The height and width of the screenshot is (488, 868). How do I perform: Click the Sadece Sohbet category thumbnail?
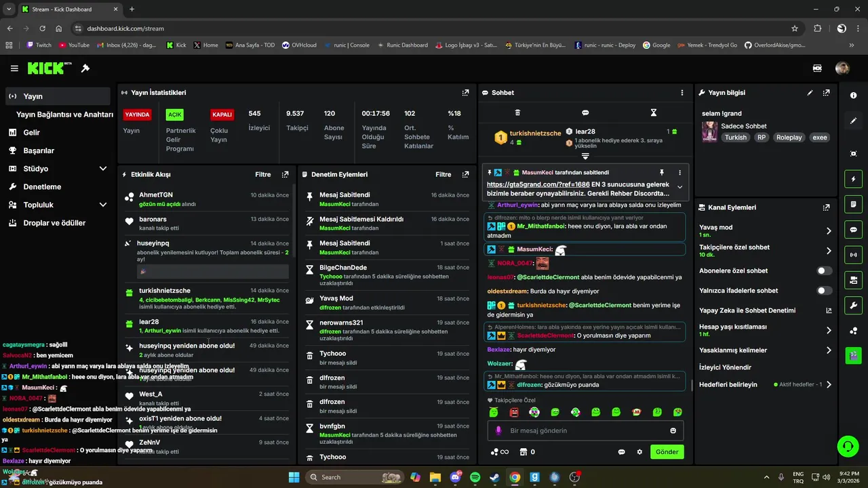pos(709,131)
